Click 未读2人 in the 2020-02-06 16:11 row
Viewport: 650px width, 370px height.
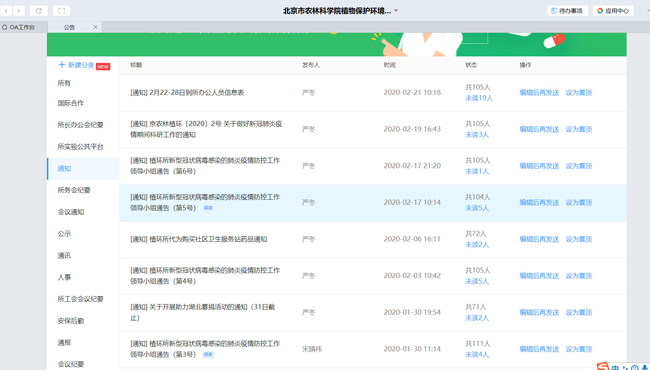(x=477, y=244)
